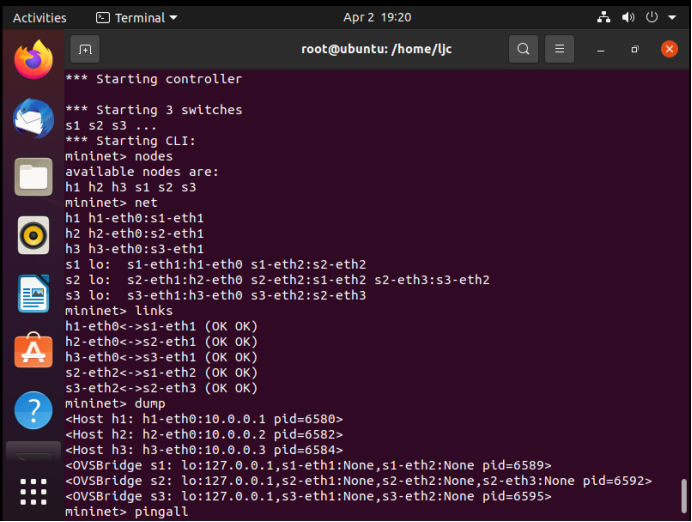
Task: Close the terminal window
Action: [669, 49]
